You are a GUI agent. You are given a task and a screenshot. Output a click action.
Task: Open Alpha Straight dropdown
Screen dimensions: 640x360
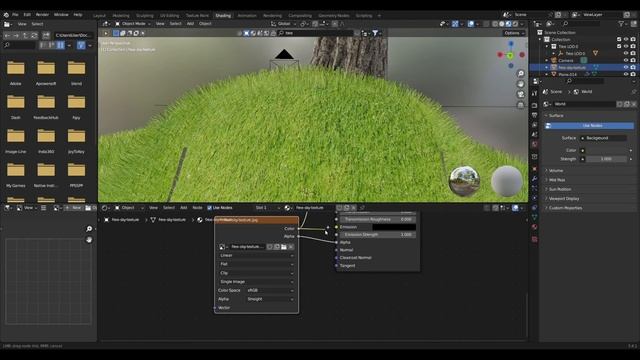pos(270,299)
